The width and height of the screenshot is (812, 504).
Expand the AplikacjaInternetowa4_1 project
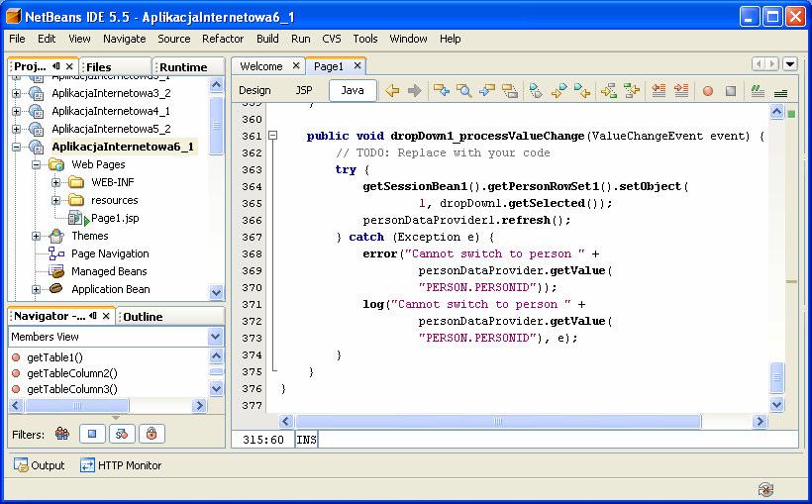point(17,111)
